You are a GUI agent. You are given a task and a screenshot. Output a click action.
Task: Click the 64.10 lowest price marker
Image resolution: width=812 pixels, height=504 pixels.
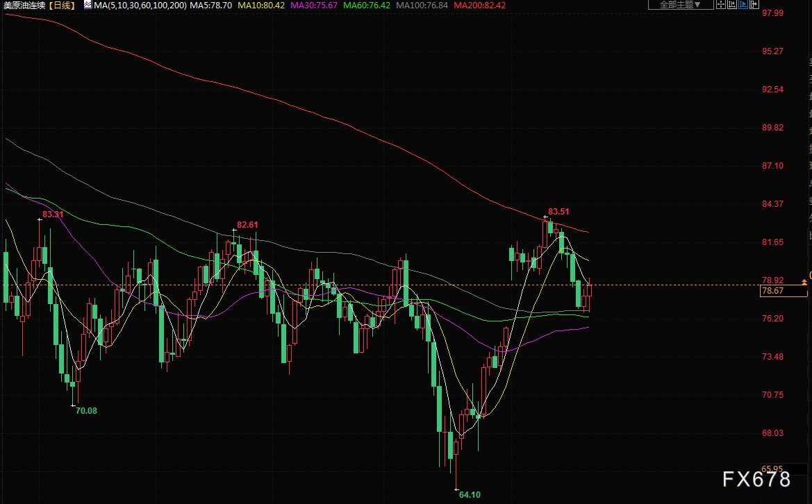pyautogui.click(x=470, y=495)
